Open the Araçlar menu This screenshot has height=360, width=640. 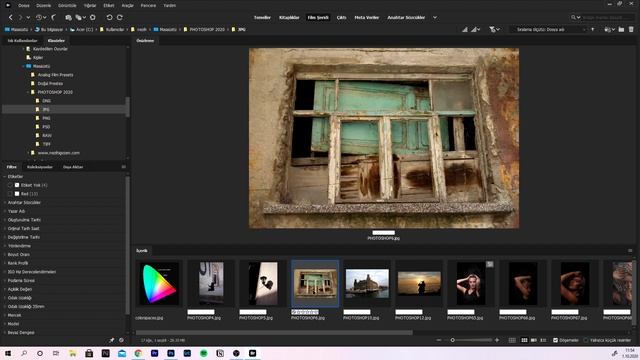[127, 6]
